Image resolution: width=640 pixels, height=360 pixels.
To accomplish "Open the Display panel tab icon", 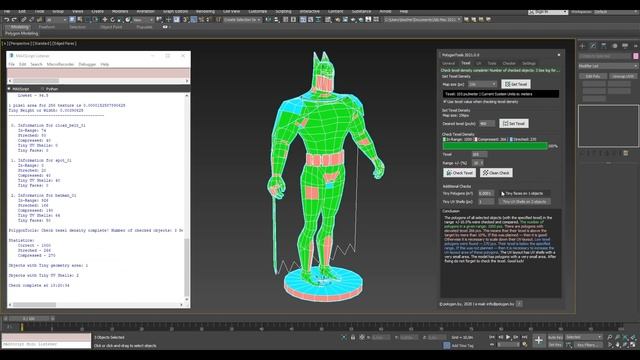I will click(x=625, y=46).
